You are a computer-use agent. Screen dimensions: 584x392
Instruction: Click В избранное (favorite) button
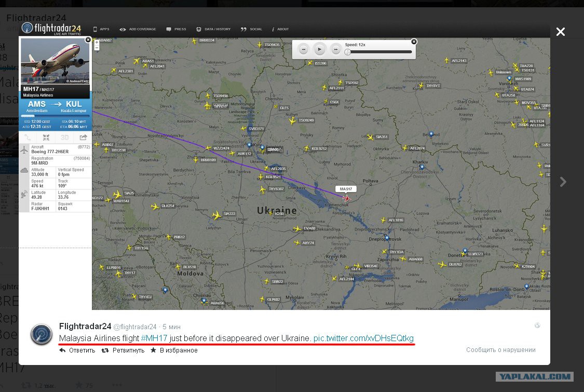(174, 350)
